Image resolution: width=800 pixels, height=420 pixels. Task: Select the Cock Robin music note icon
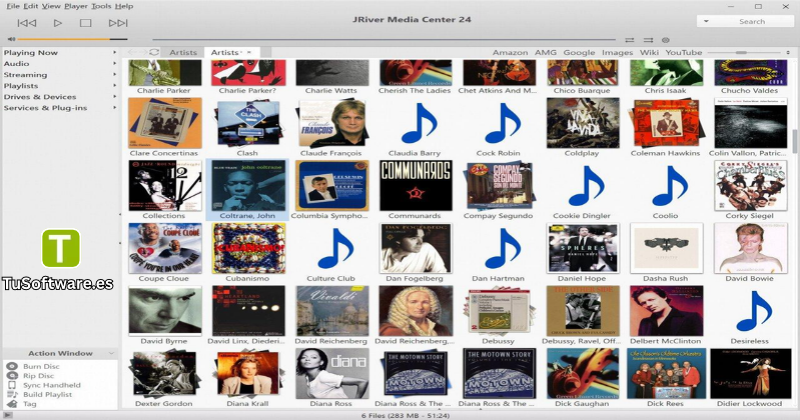[x=503, y=123]
